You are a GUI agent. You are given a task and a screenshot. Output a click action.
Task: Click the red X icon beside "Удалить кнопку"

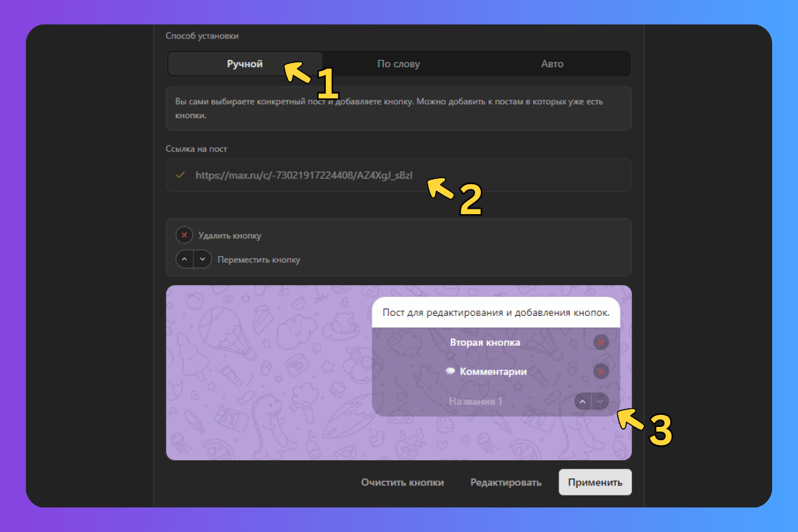[184, 235]
